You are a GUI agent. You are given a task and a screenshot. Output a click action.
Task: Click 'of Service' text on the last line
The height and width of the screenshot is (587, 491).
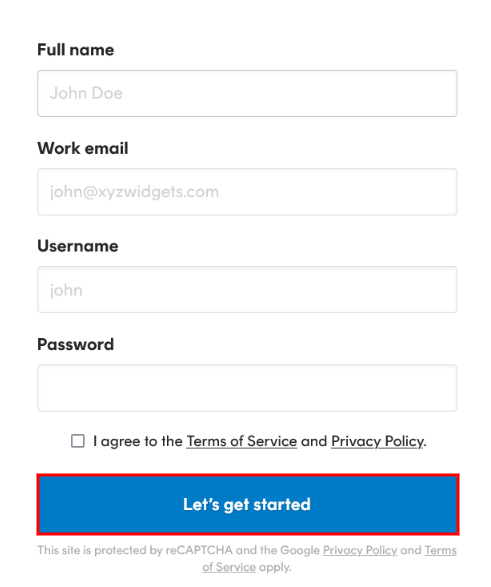[x=229, y=567]
